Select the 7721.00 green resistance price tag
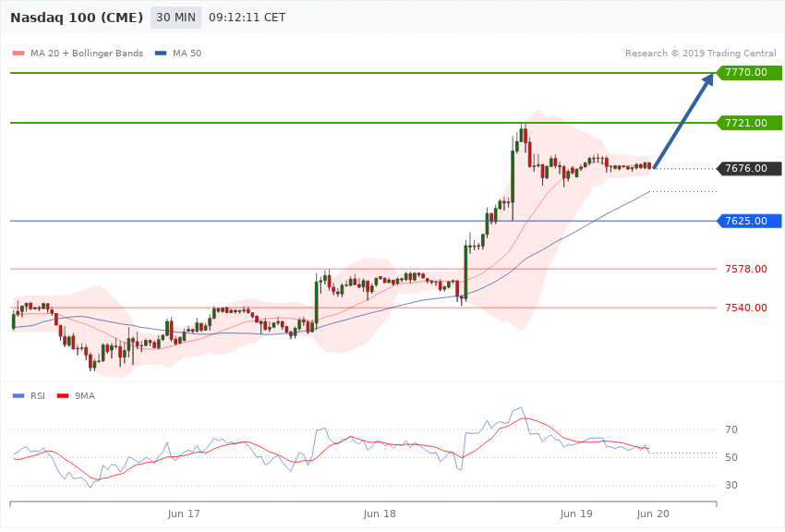The width and height of the screenshot is (785, 532). (750, 123)
